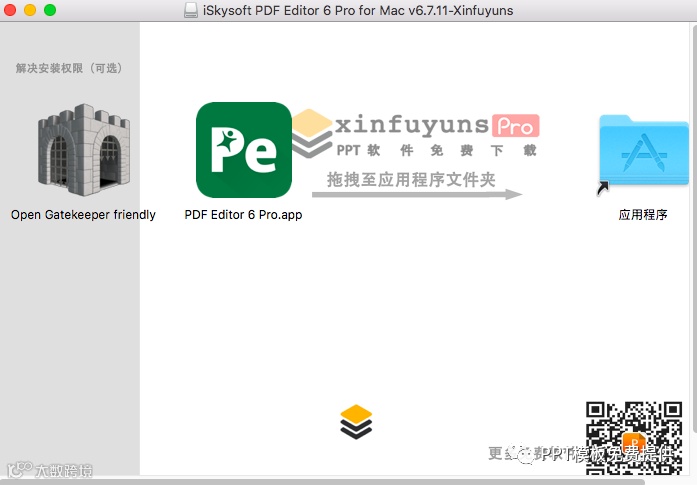This screenshot has height=485, width=697.
Task: Click the disk icon in the title bar
Action: (191, 10)
